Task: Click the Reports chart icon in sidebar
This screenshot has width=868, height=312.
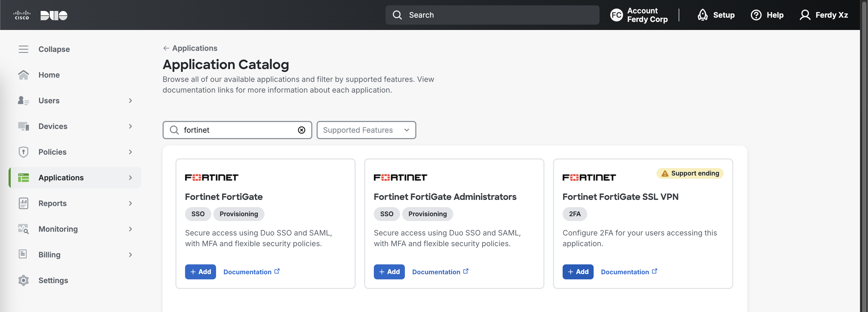Action: pos(23,203)
